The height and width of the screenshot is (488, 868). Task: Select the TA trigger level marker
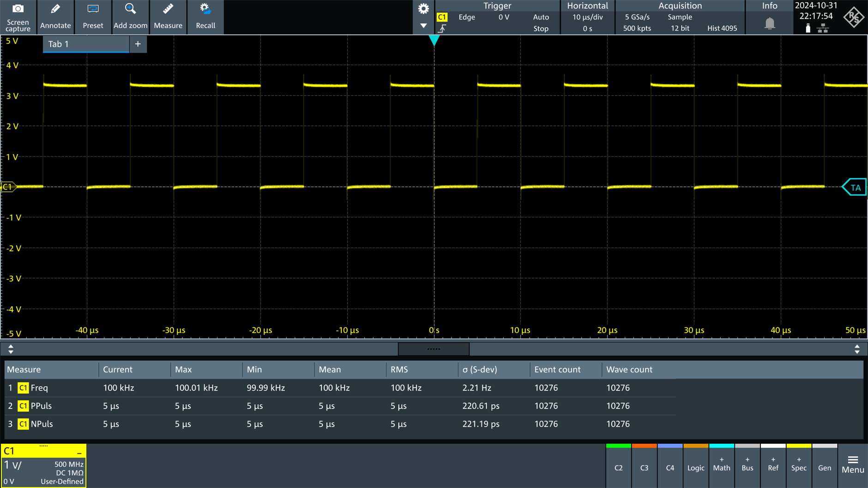click(x=854, y=187)
